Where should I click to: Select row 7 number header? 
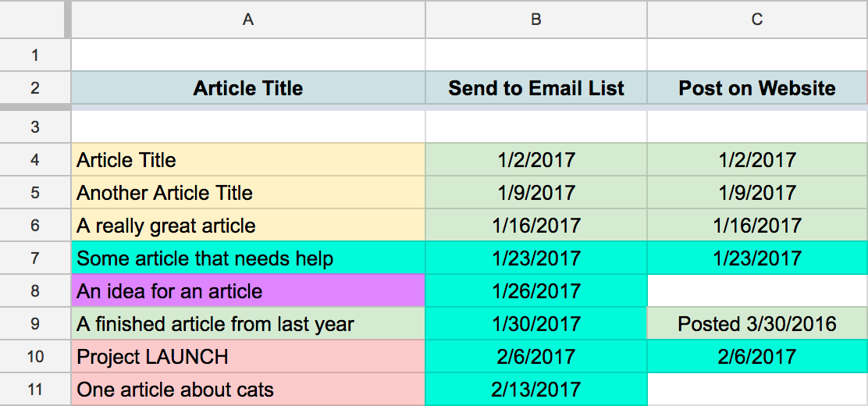tap(35, 258)
